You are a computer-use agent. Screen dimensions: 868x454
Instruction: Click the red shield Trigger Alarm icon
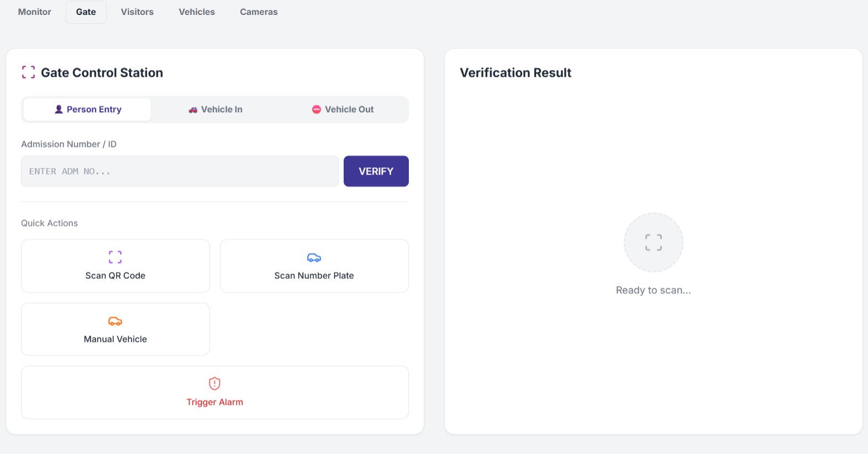pyautogui.click(x=214, y=383)
